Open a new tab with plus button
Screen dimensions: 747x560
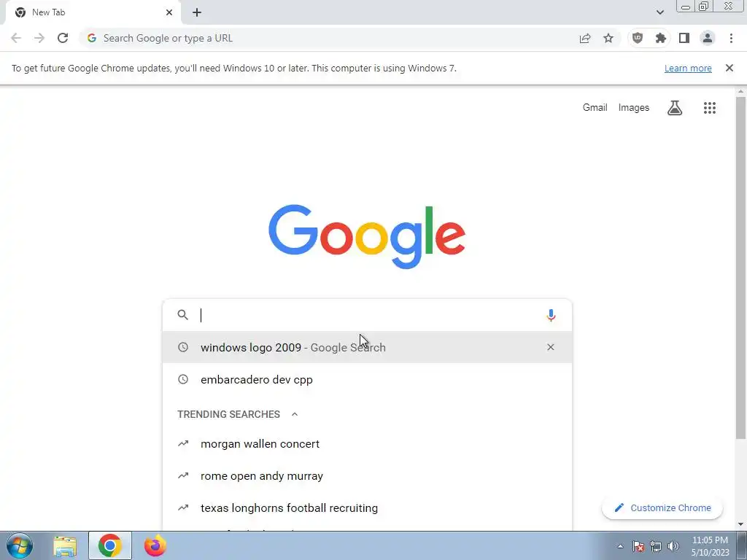coord(197,12)
